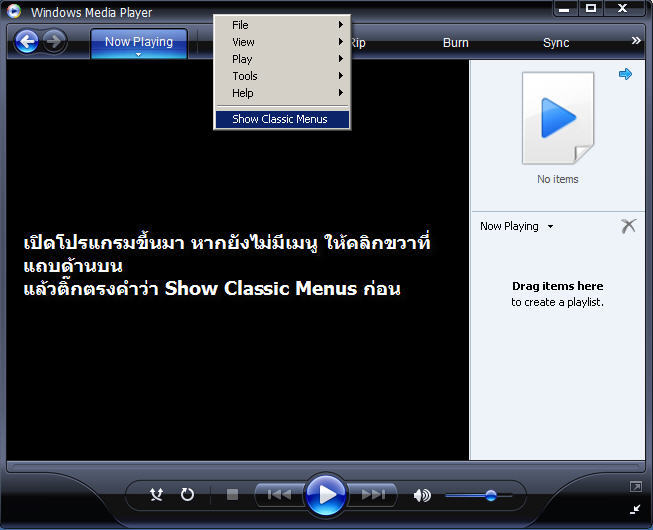Click the Windows Media Player logo icon
The height and width of the screenshot is (530, 653).
(x=14, y=11)
